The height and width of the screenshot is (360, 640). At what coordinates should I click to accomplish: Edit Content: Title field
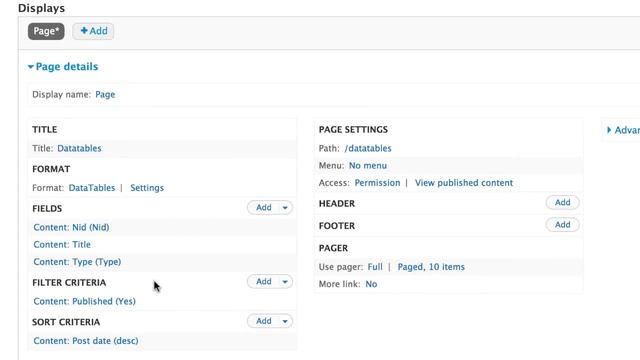coord(62,244)
